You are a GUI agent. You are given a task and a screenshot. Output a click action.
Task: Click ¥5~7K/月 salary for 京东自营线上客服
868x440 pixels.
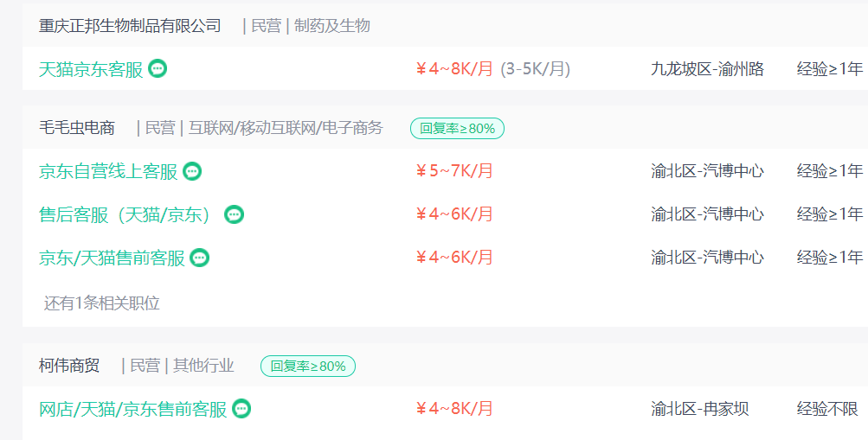[x=454, y=171]
